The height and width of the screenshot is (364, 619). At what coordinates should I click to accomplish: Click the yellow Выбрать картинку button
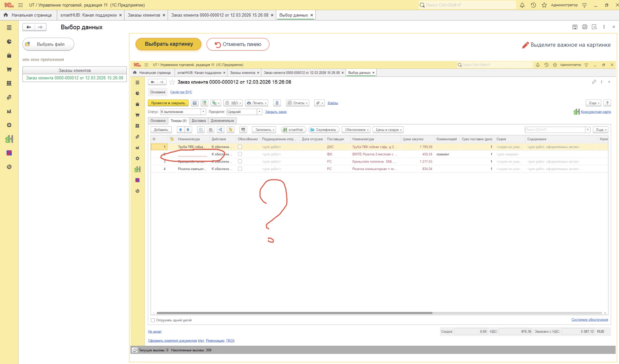[169, 44]
